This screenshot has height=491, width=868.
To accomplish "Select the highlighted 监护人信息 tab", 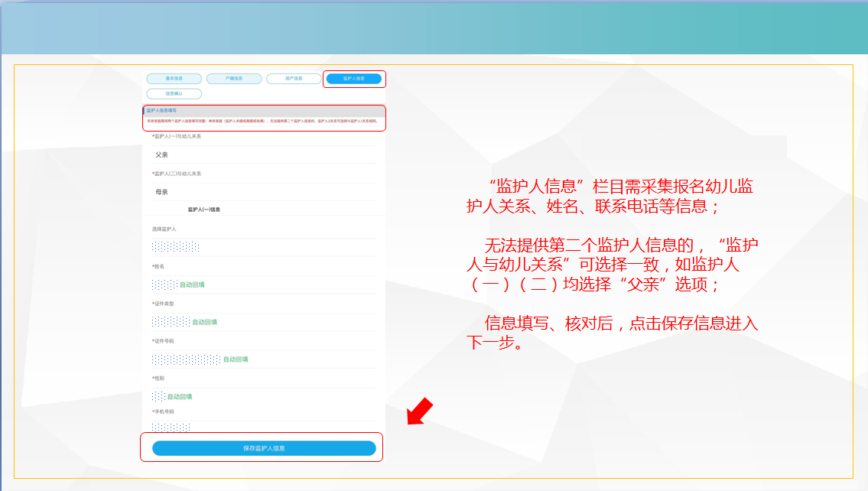I will (353, 79).
